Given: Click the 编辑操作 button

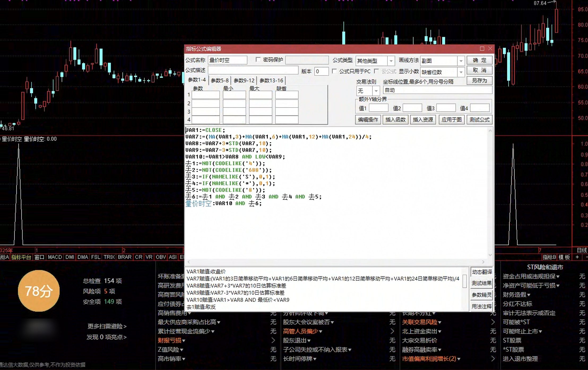Looking at the screenshot, I should point(368,120).
